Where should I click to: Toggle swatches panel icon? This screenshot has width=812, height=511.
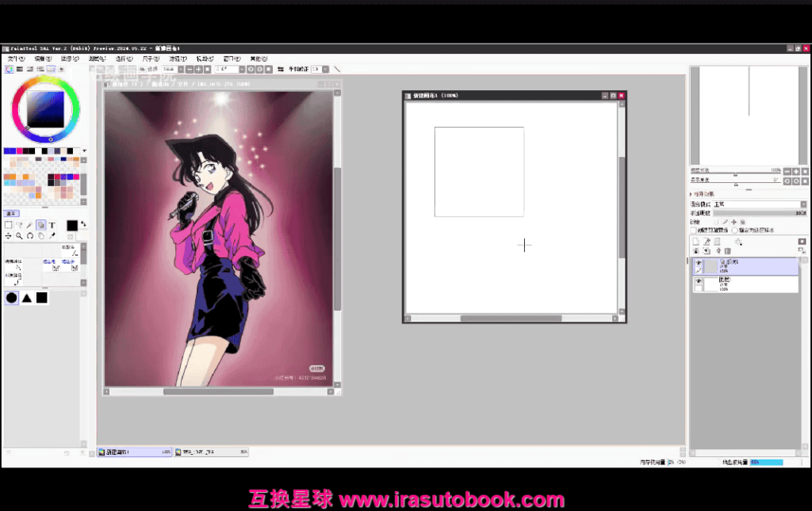51,69
